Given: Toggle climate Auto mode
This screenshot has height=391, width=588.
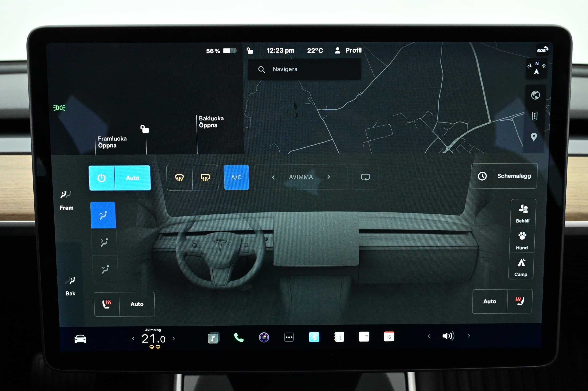Looking at the screenshot, I should (x=132, y=178).
